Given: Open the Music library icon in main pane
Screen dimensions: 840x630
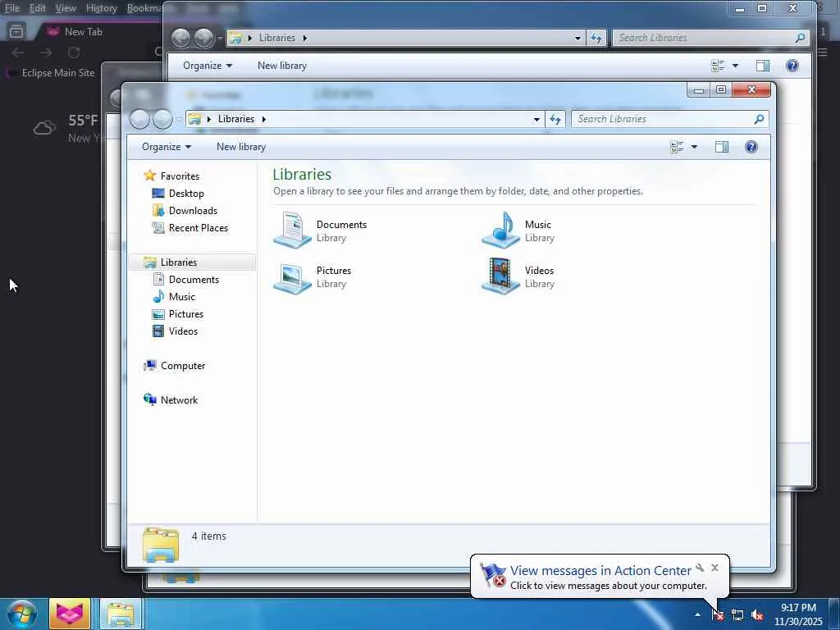Looking at the screenshot, I should coord(500,231).
